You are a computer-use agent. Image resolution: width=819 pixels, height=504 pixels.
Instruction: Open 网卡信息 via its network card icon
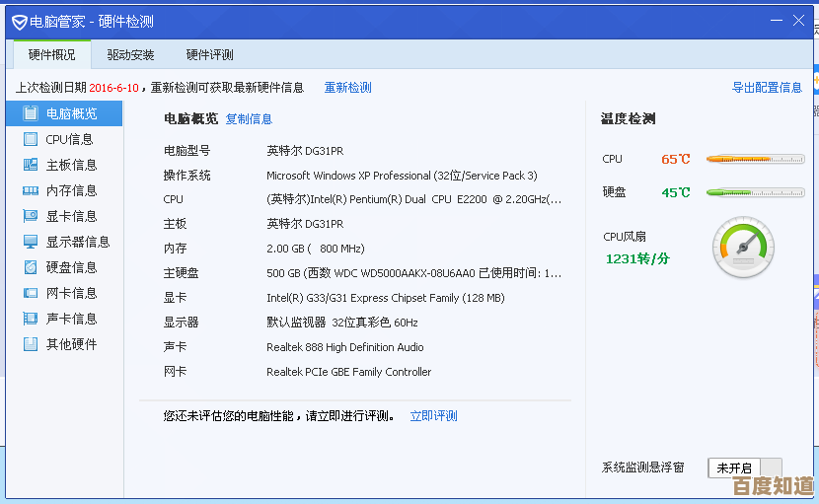pyautogui.click(x=30, y=293)
